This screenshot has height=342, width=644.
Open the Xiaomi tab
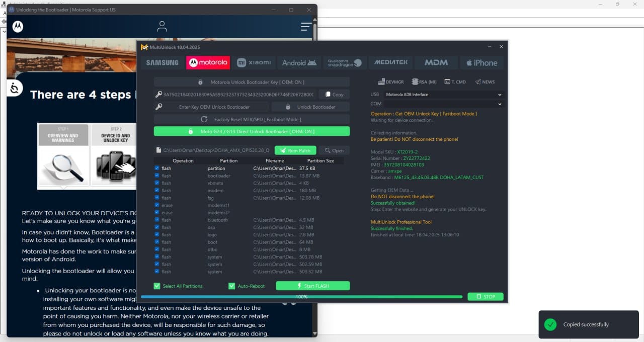(x=254, y=63)
